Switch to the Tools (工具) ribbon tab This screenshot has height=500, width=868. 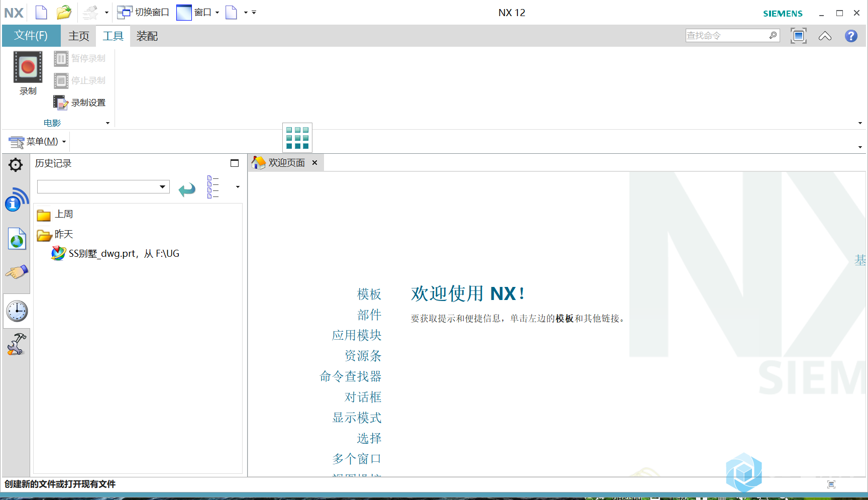click(x=113, y=36)
